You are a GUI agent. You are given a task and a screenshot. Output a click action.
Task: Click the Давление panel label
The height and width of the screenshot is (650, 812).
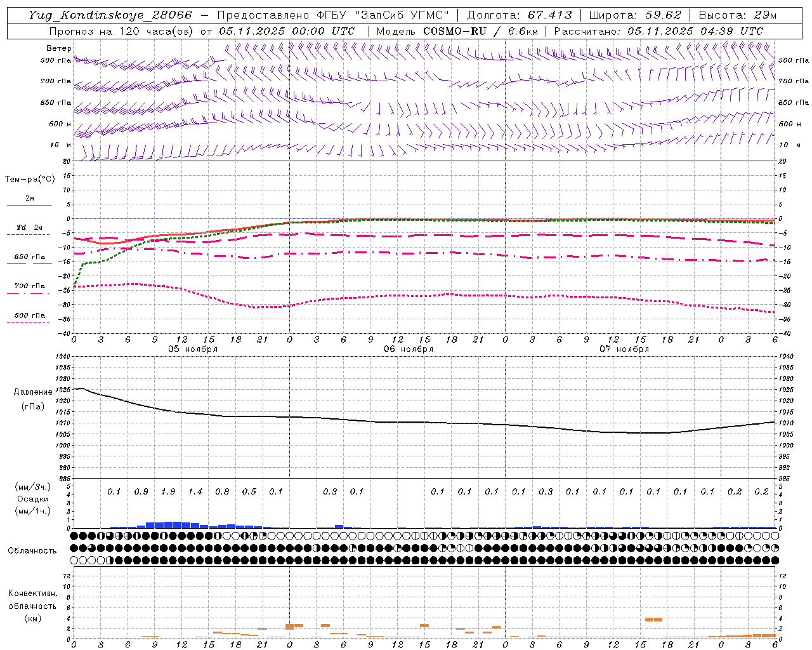[x=33, y=392]
